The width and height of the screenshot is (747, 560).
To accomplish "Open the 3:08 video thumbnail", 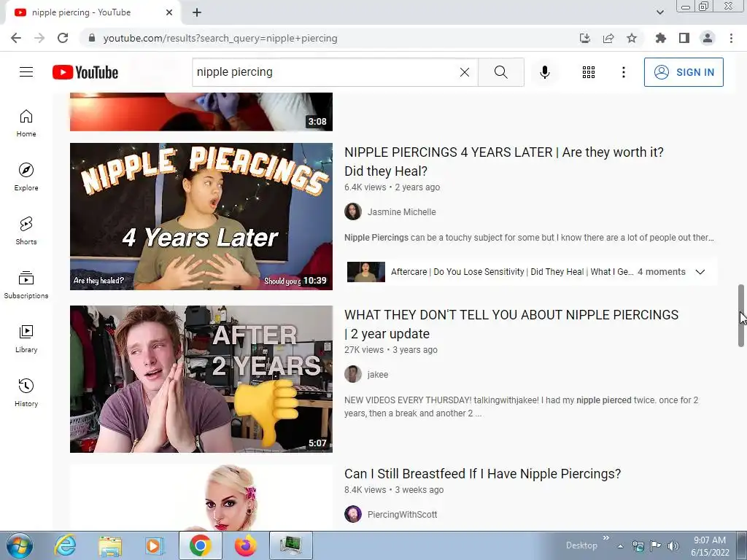I will pyautogui.click(x=201, y=112).
